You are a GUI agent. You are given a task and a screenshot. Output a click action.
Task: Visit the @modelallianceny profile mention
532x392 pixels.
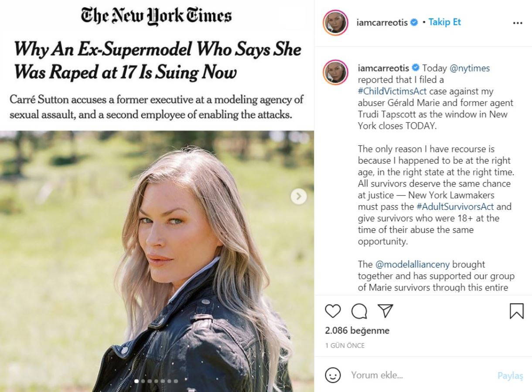tap(413, 264)
